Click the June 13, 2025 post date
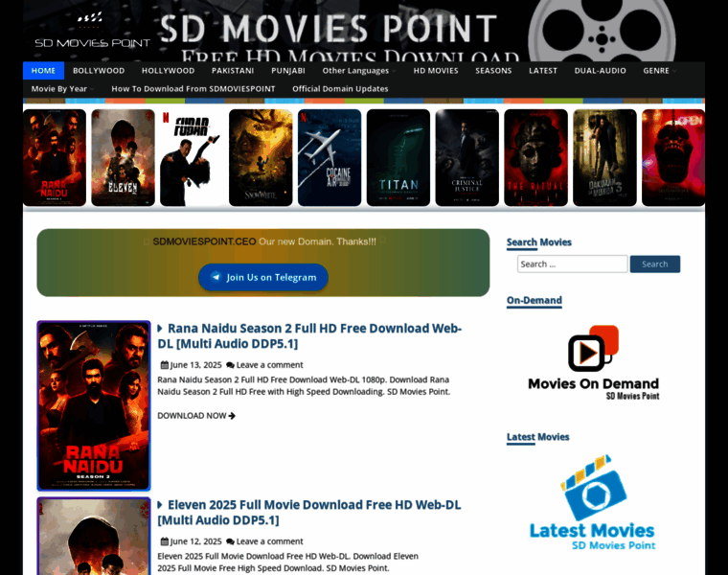Screen dimensions: 728x575 (196, 365)
